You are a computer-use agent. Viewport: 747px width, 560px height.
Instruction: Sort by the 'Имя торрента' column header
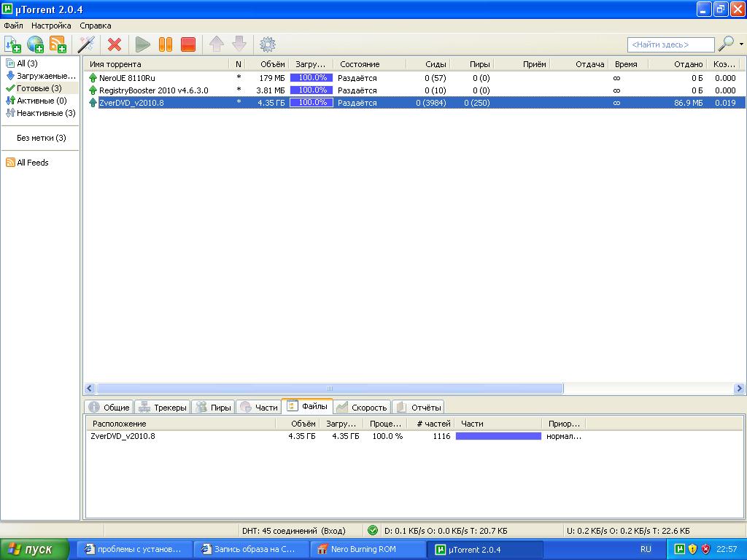[158, 64]
